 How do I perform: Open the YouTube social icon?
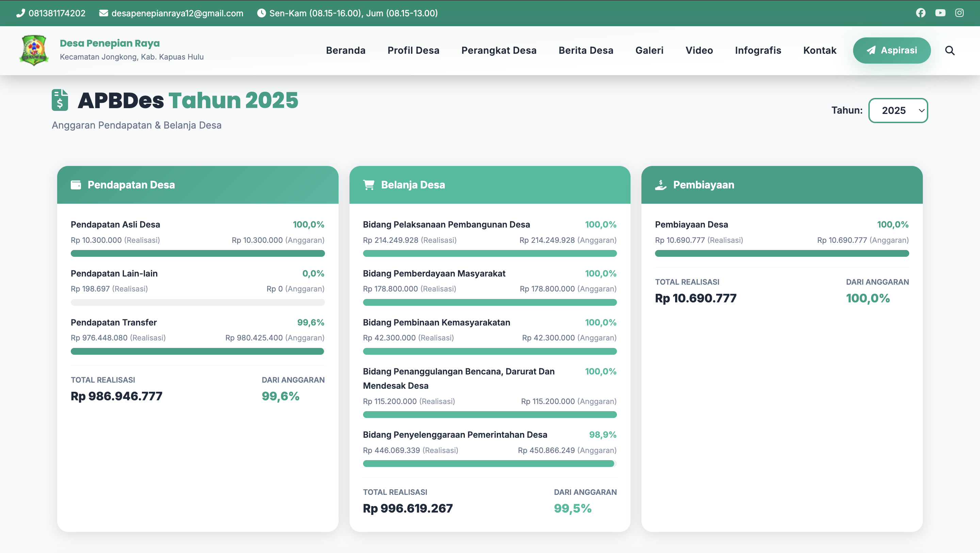pos(940,13)
